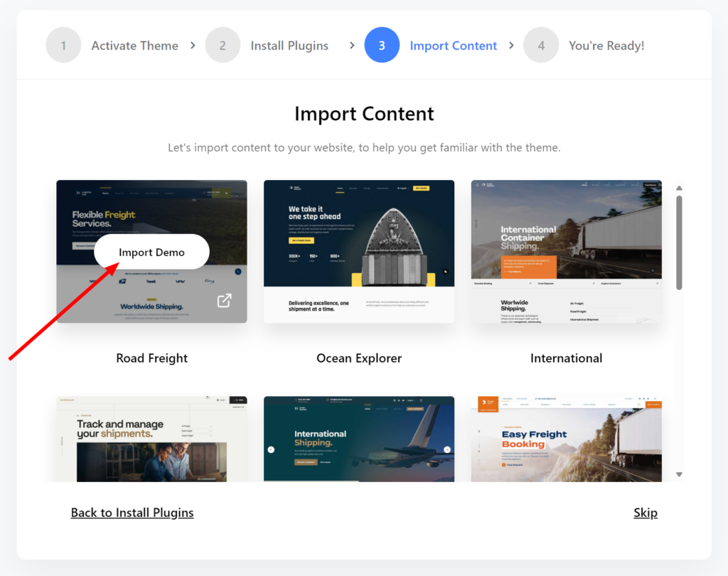Open the Road Freight live preview icon
Viewport: 728px width, 576px height.
coord(224,300)
